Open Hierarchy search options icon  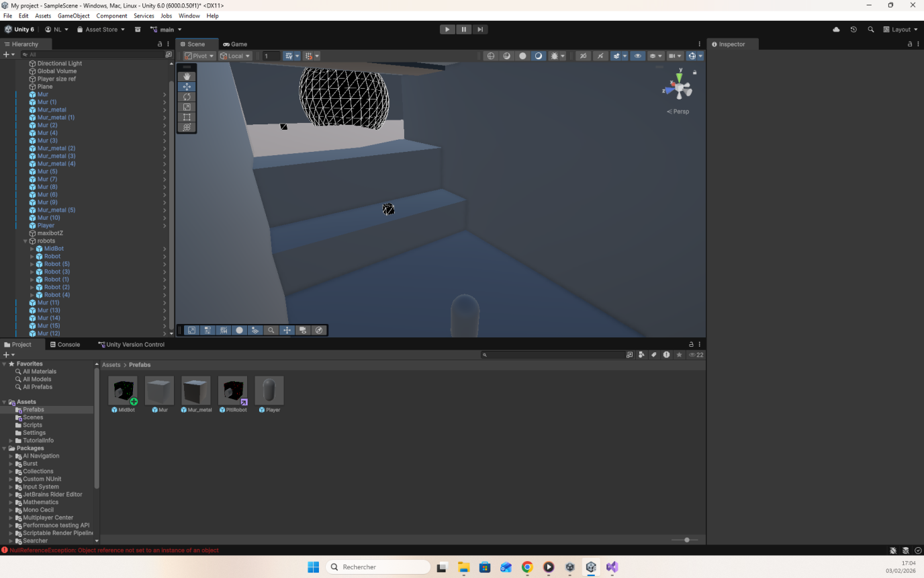pyautogui.click(x=169, y=54)
